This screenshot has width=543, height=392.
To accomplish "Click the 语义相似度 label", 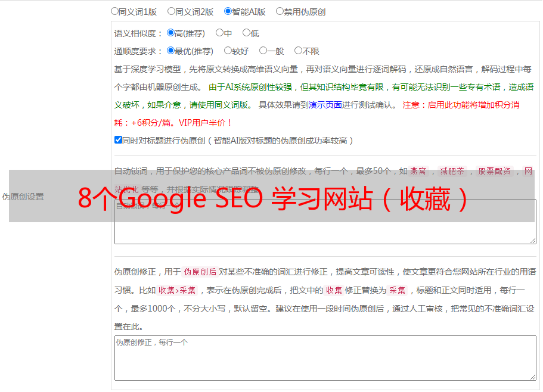I will 138,33.
